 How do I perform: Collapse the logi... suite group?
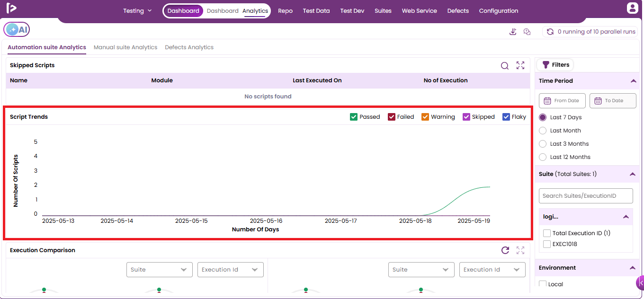click(x=626, y=217)
